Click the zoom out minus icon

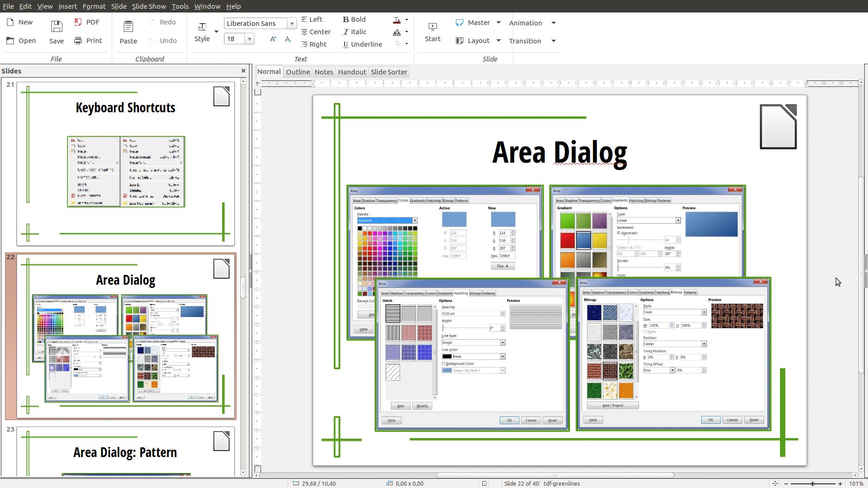787,483
